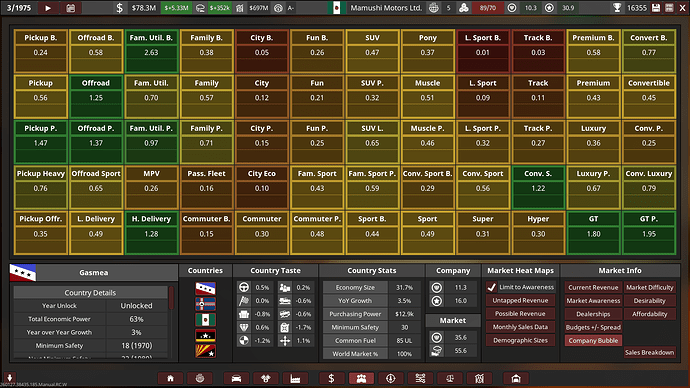Select the Offroad demographic tile
The image size is (690, 388).
coord(95,97)
